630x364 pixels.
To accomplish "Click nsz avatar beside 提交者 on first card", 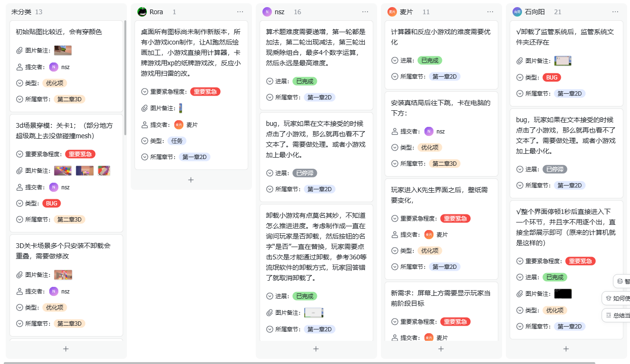I will click(x=54, y=67).
